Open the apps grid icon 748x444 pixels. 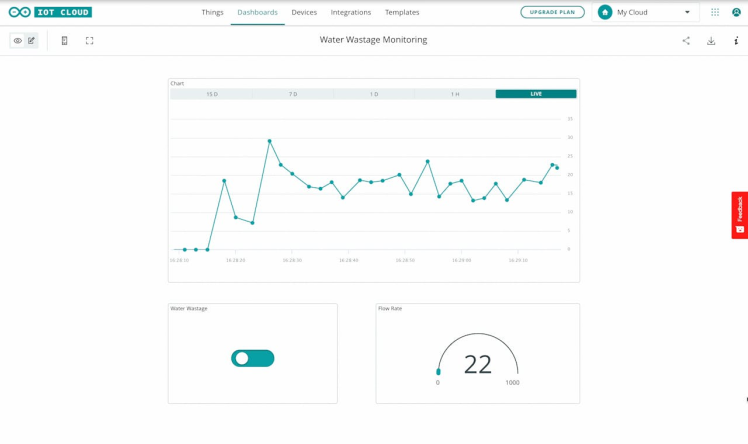[x=715, y=12]
